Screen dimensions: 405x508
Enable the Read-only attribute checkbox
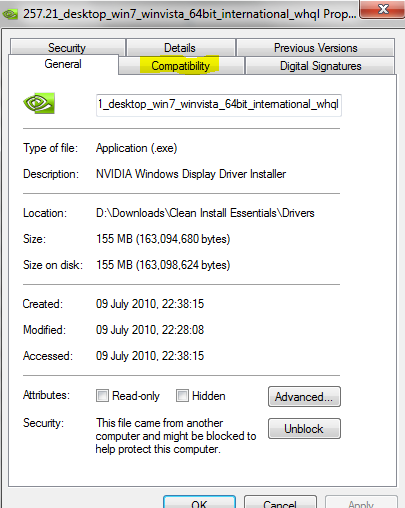coord(102,396)
